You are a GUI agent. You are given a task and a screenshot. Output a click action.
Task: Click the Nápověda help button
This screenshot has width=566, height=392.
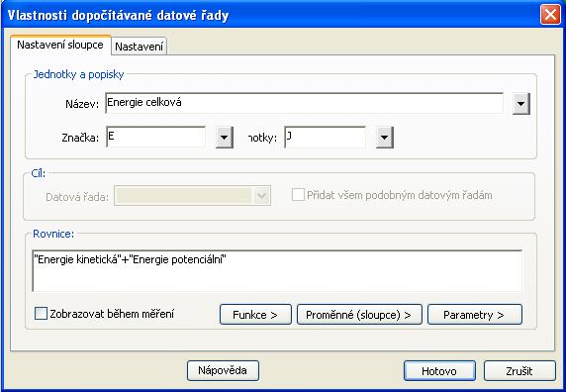[x=223, y=370]
